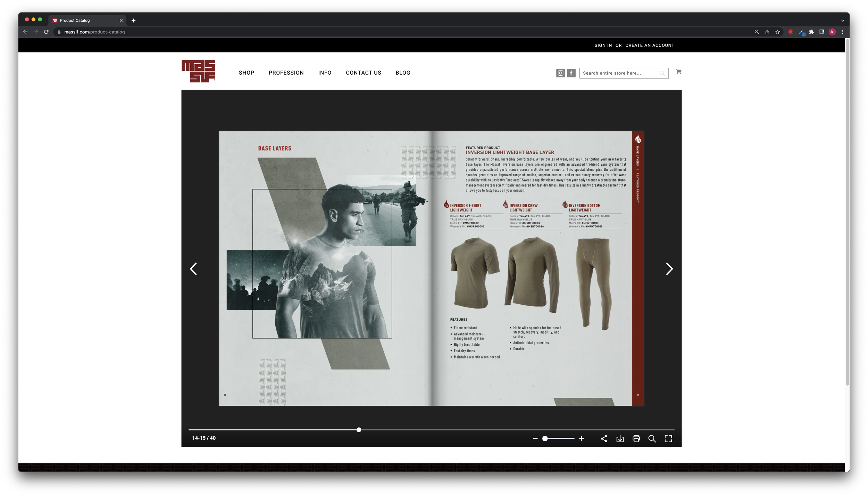Viewport: 868px width, 496px height.
Task: Open the shopping cart icon
Action: point(678,72)
